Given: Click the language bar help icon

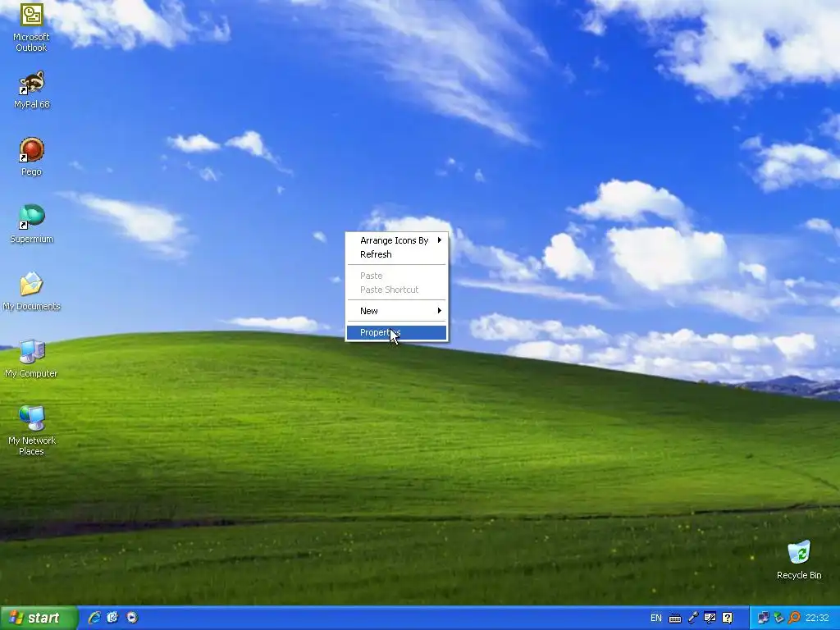Looking at the screenshot, I should (x=728, y=619).
